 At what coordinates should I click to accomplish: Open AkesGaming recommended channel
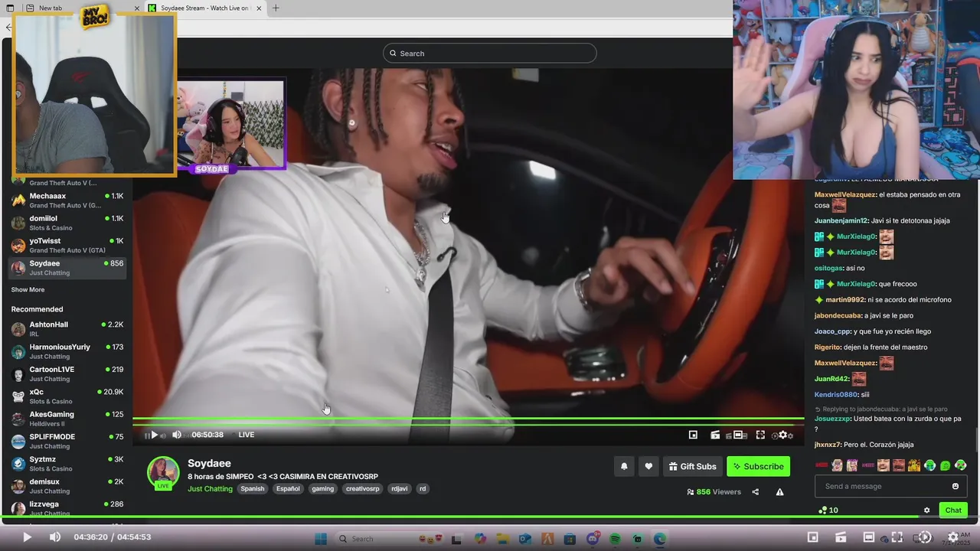point(67,419)
